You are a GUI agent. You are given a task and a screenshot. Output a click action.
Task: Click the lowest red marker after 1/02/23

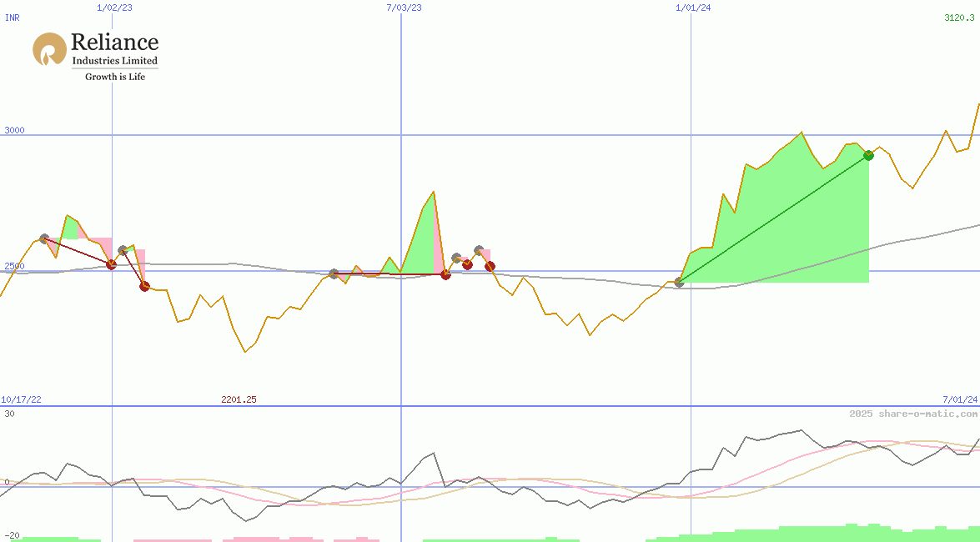144,286
